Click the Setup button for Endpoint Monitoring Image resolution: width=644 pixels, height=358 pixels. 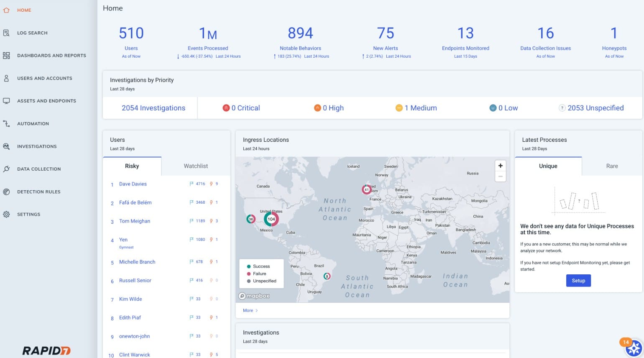[x=578, y=281]
